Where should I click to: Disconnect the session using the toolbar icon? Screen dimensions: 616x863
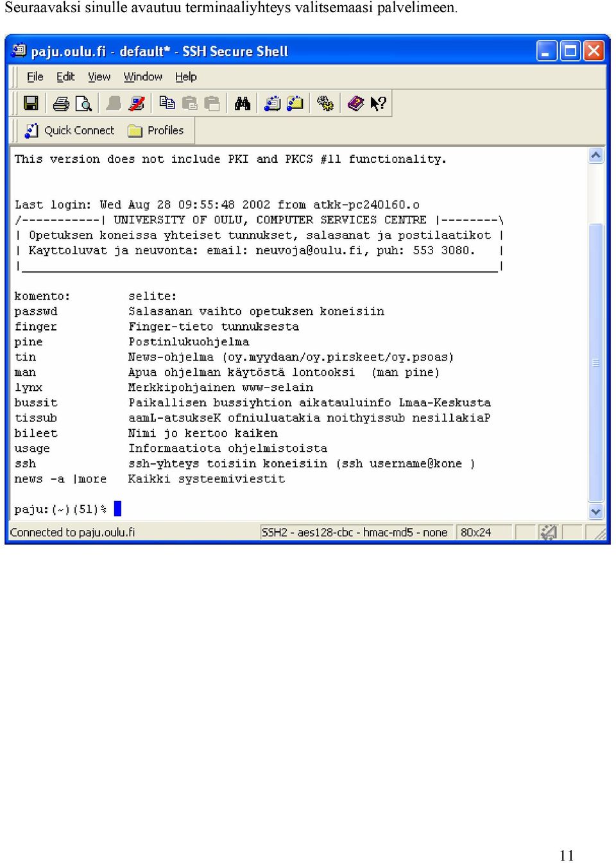[x=137, y=103]
